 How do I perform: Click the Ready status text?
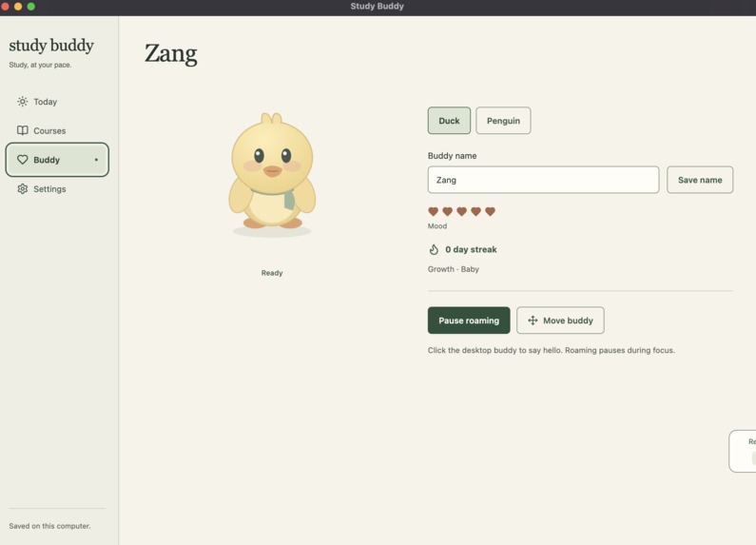point(272,273)
